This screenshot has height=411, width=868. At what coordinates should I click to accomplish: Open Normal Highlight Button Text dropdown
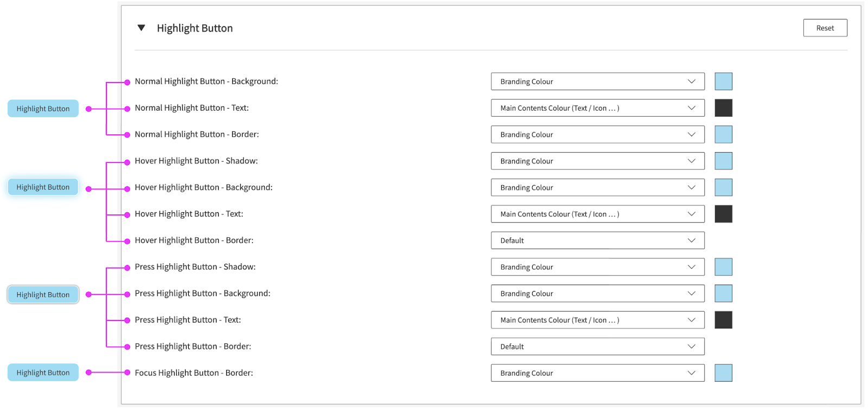pos(597,108)
